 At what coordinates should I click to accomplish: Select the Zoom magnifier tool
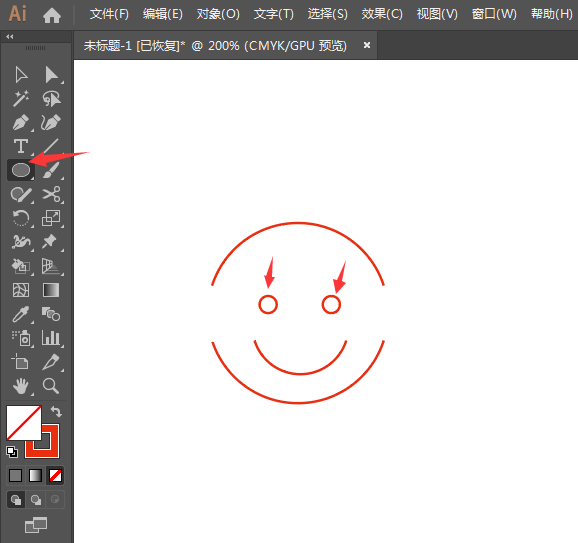[51, 386]
